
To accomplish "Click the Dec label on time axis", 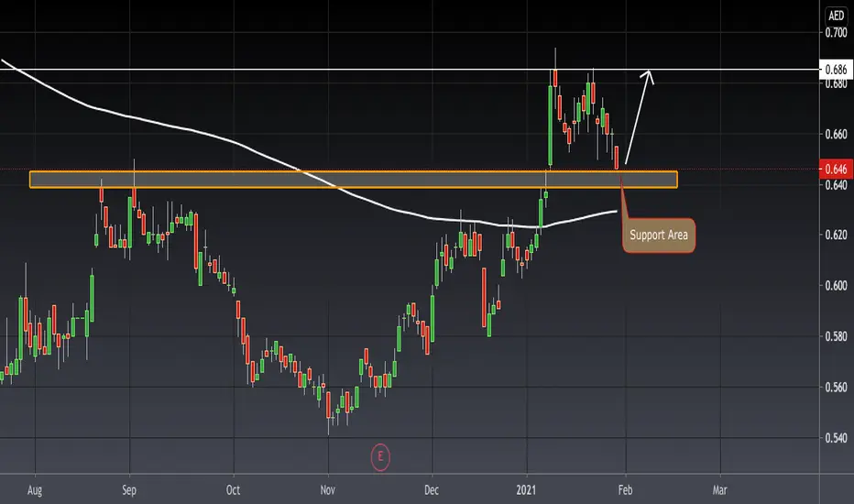I will tap(432, 490).
